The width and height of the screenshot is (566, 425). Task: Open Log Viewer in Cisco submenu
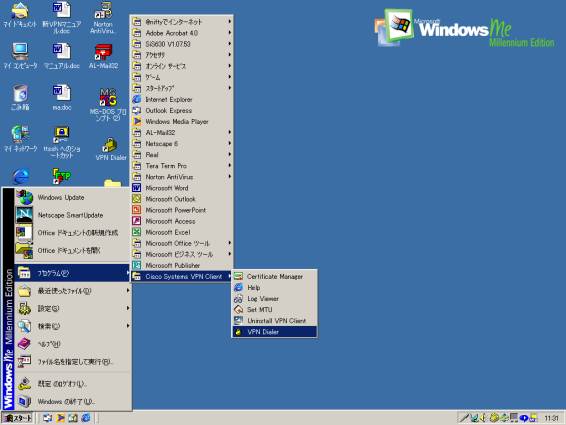[275, 299]
